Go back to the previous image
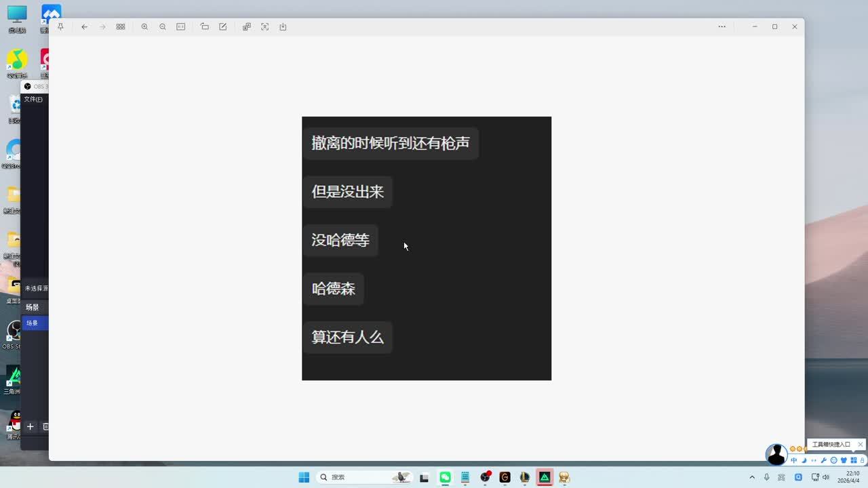Viewport: 868px width, 488px height. point(84,27)
